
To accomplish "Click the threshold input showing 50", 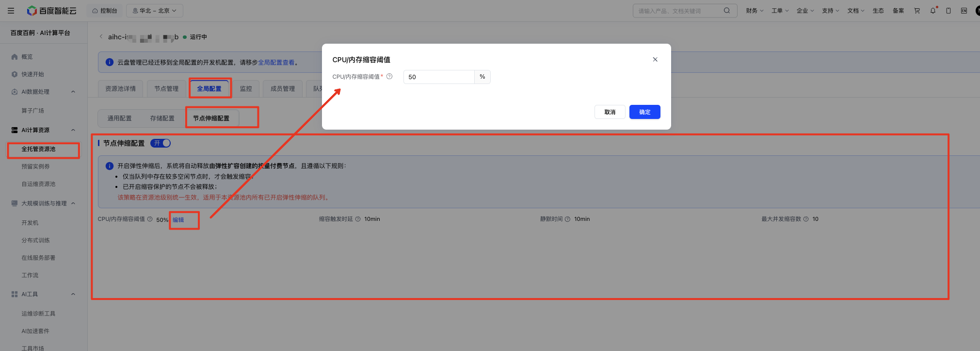I will [439, 77].
